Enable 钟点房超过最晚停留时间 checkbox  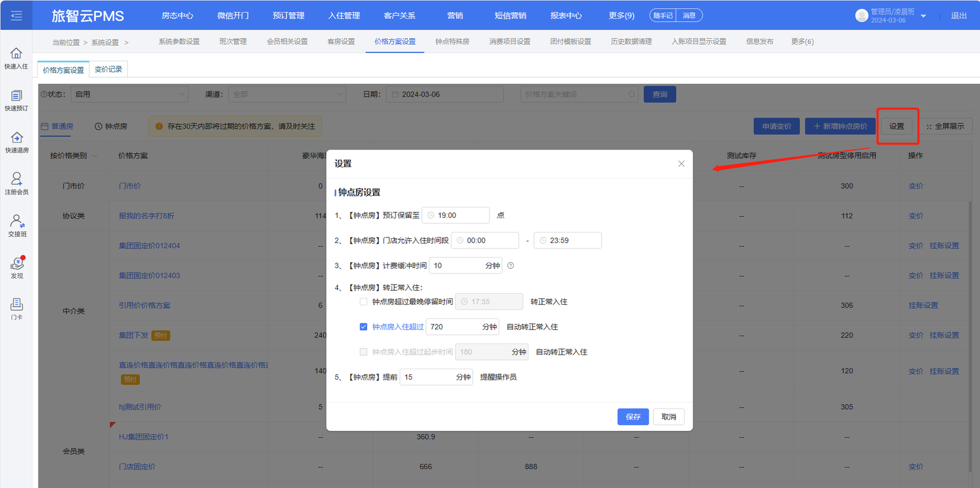click(x=363, y=302)
